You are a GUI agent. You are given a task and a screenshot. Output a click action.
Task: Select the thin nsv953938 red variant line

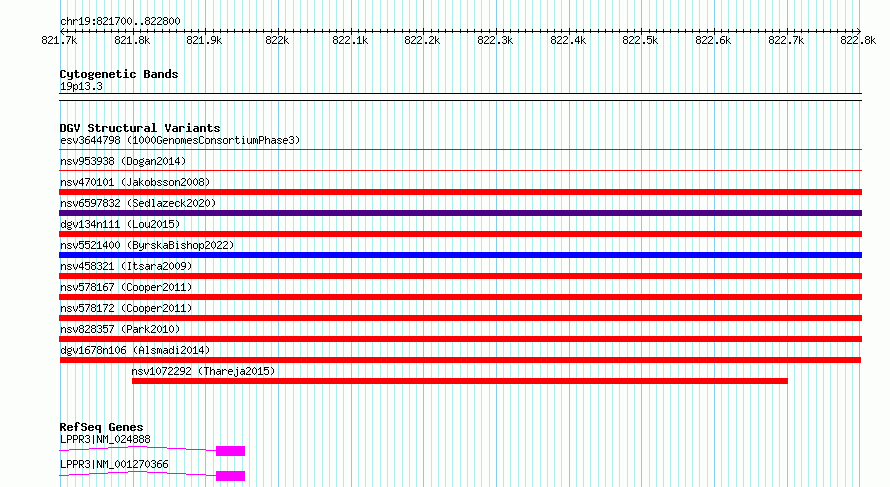[460, 171]
